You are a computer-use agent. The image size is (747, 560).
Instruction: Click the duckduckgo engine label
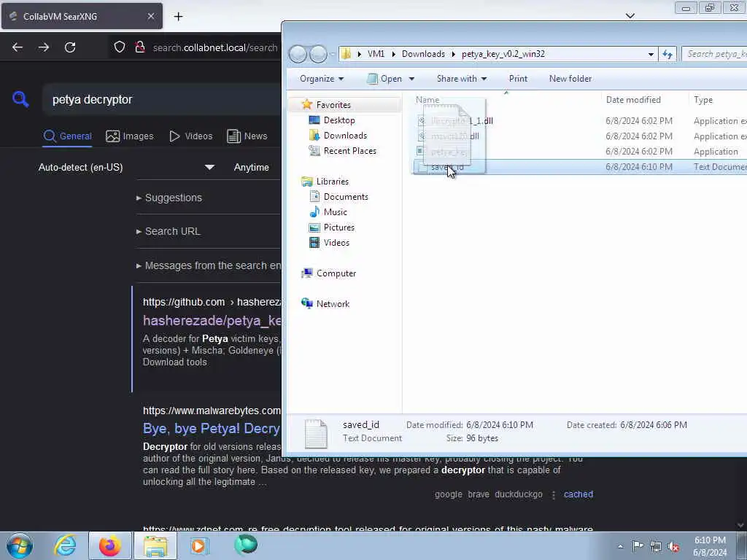pos(519,494)
